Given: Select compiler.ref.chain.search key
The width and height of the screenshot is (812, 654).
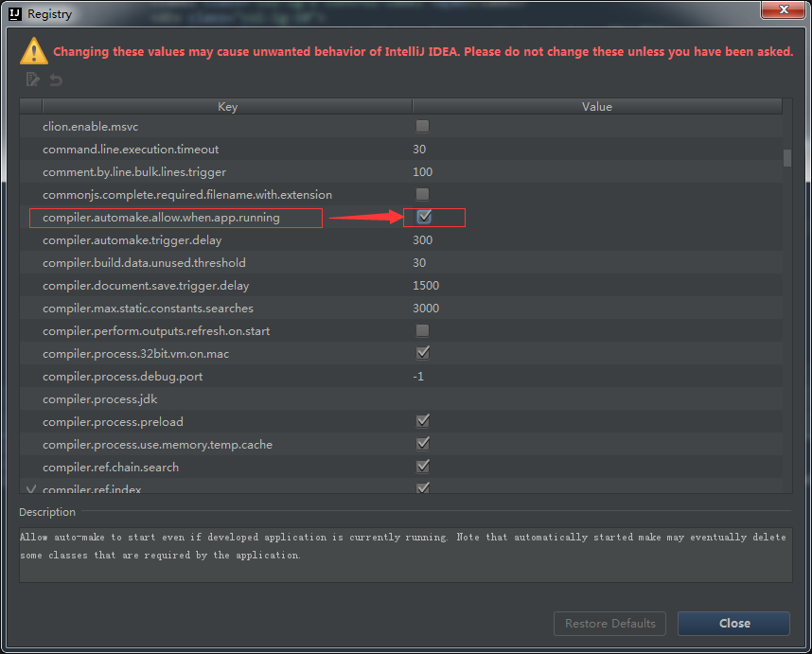Looking at the screenshot, I should (x=111, y=467).
